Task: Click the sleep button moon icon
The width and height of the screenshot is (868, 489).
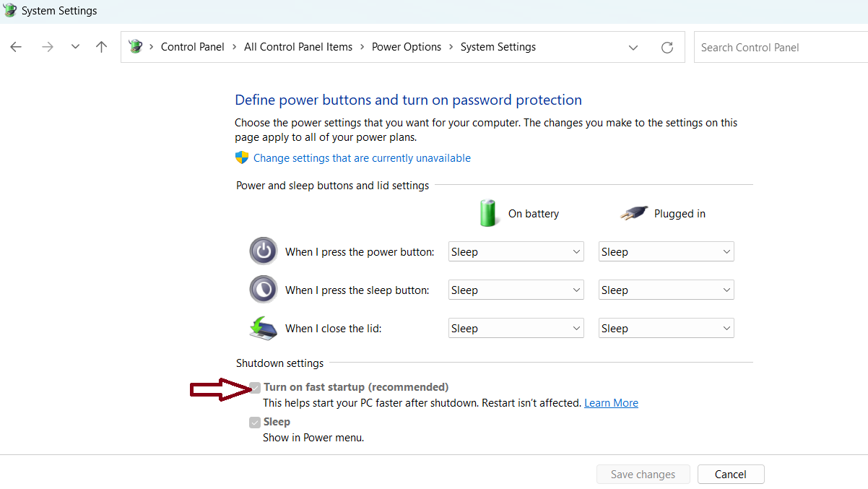Action: point(263,290)
